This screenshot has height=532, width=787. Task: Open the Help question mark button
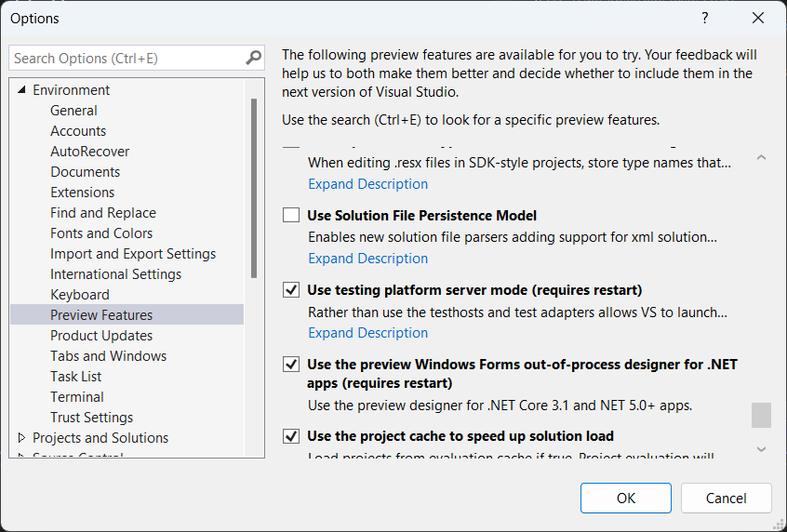tap(705, 18)
